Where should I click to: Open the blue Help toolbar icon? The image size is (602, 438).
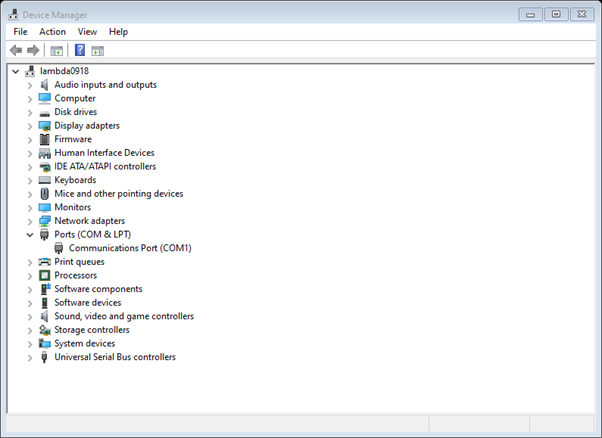tap(80, 50)
